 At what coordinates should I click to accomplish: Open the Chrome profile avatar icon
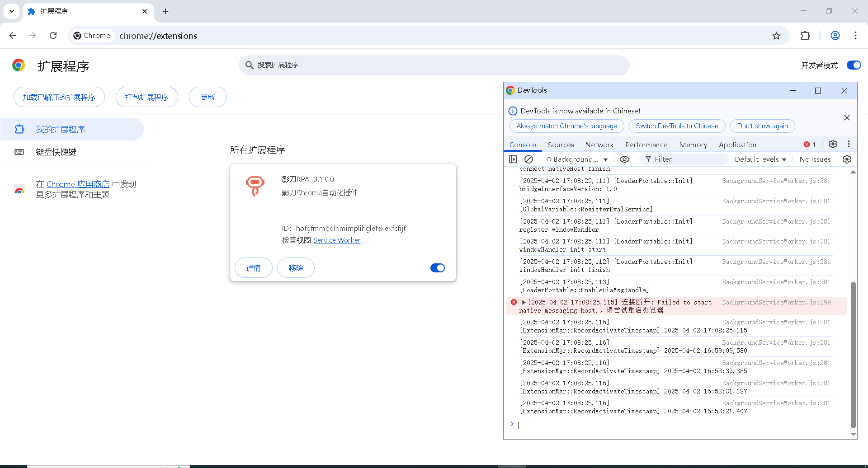point(835,36)
